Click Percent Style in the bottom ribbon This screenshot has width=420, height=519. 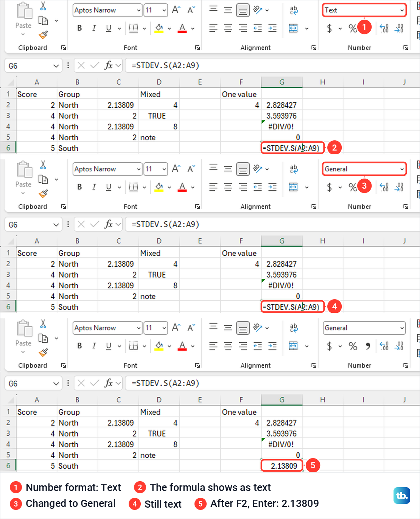point(353,346)
